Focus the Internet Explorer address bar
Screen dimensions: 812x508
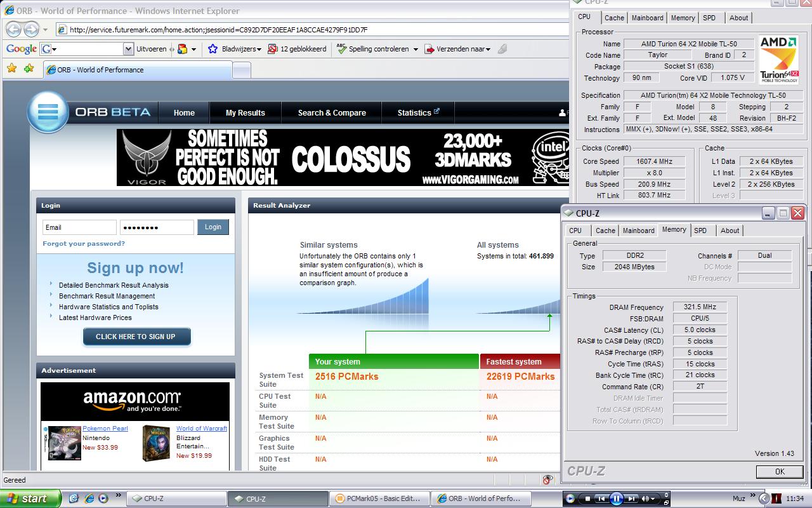coord(312,30)
